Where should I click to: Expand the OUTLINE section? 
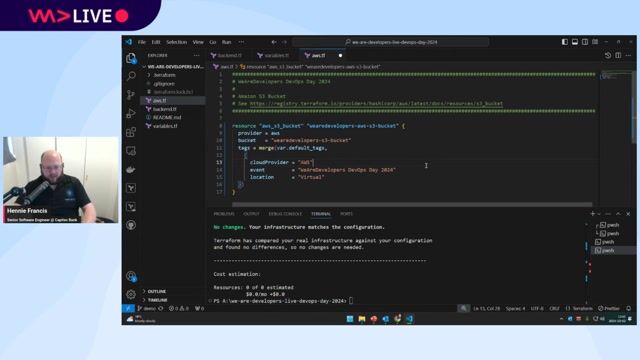[x=156, y=291]
